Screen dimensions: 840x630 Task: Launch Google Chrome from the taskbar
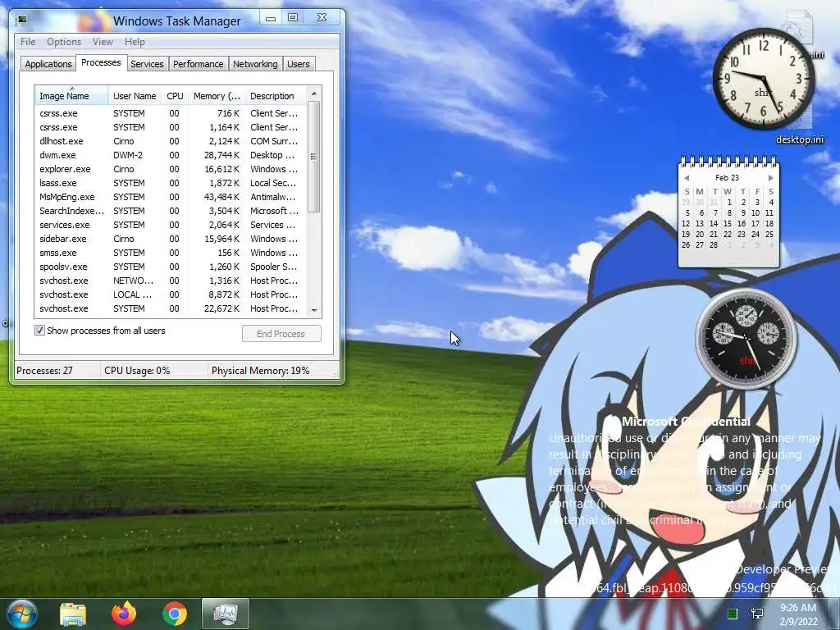click(x=175, y=614)
